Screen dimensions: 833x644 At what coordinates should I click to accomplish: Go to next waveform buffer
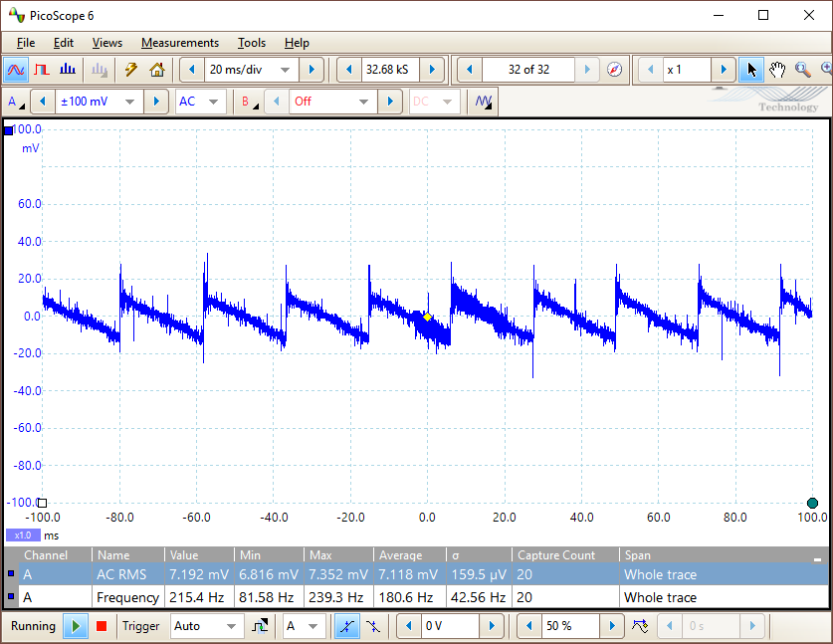pos(587,70)
